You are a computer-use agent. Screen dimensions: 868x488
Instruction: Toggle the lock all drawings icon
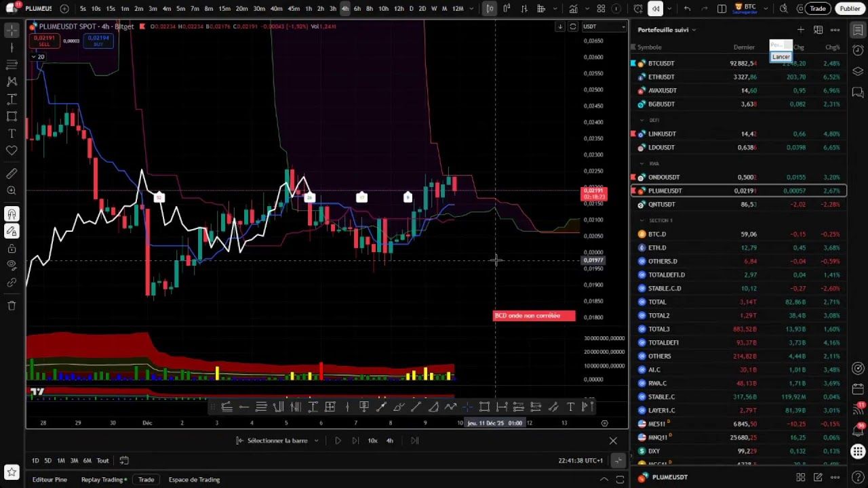coord(12,247)
